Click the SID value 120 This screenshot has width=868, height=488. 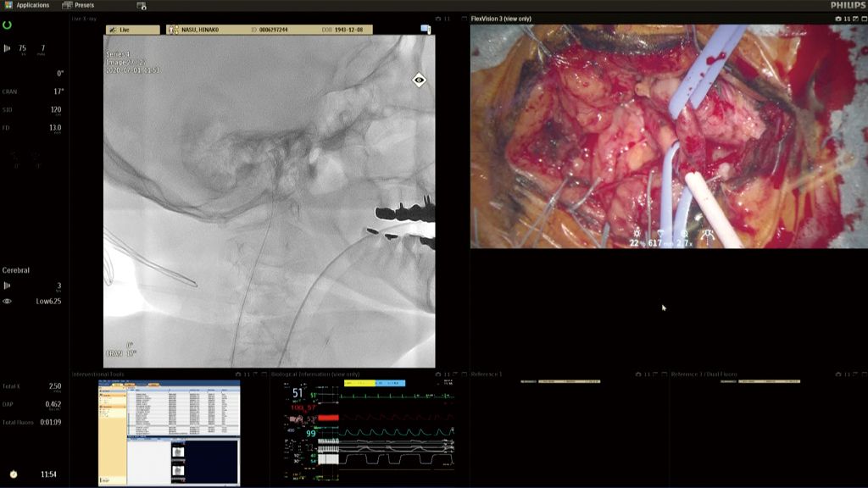[x=56, y=109]
